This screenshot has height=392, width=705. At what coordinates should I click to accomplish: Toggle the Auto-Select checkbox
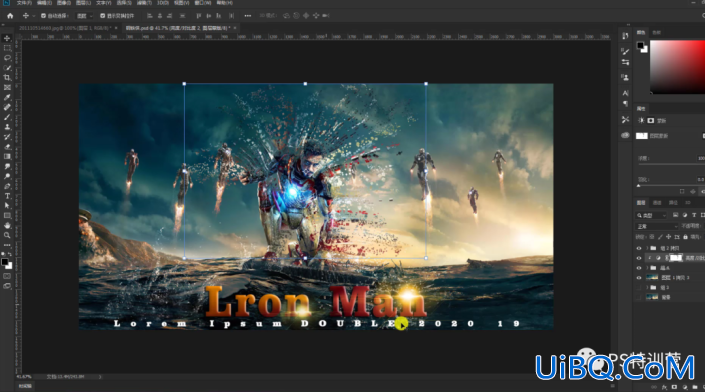click(44, 16)
